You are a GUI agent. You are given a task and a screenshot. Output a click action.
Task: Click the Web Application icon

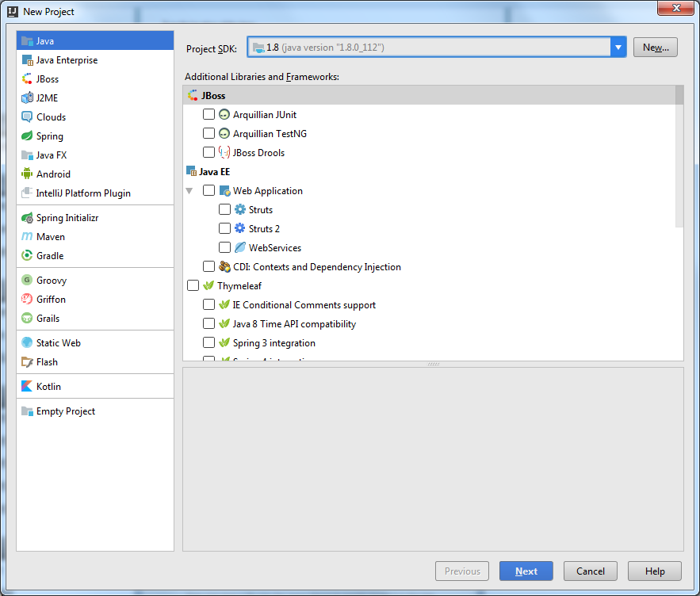(224, 191)
